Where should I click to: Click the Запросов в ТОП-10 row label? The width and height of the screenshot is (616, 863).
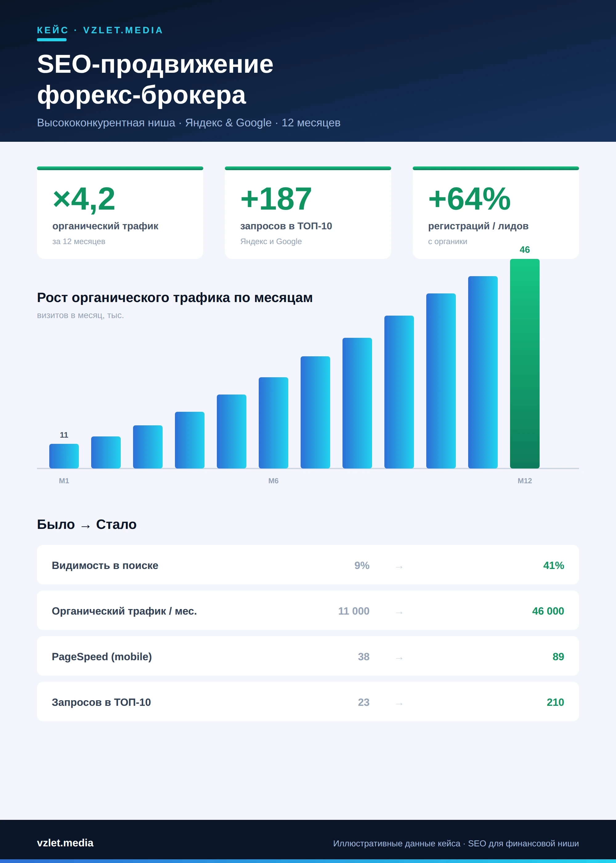pos(101,702)
